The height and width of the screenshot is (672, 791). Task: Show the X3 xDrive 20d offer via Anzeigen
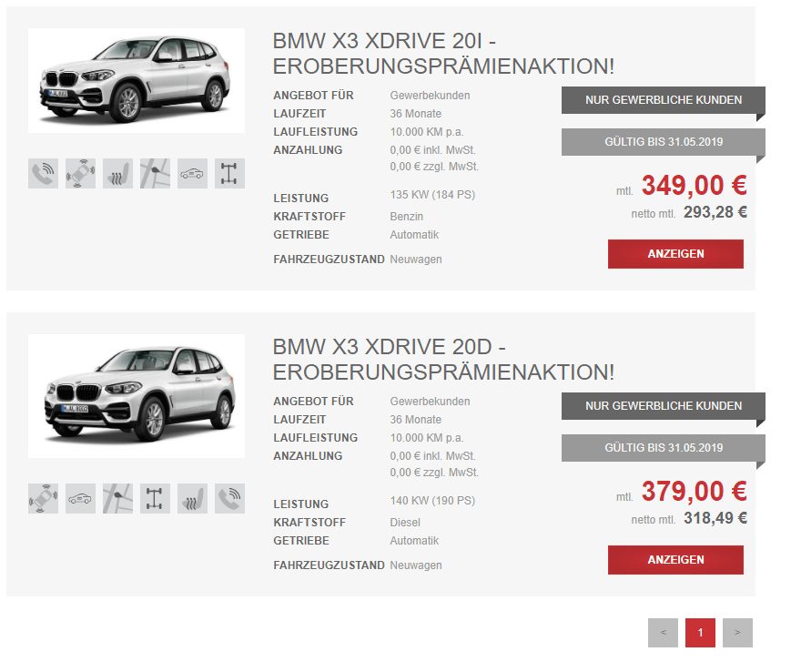coord(675,559)
